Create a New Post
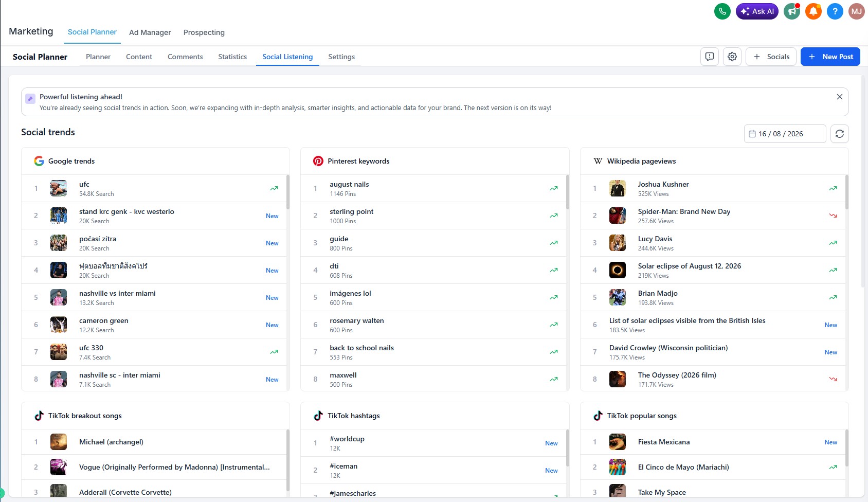 [x=830, y=57]
